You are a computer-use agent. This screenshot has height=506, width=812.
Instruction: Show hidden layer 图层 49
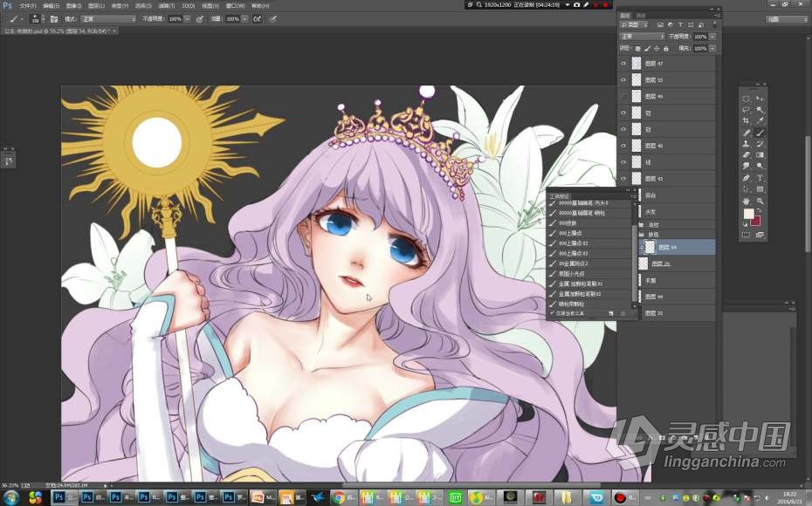click(x=623, y=96)
